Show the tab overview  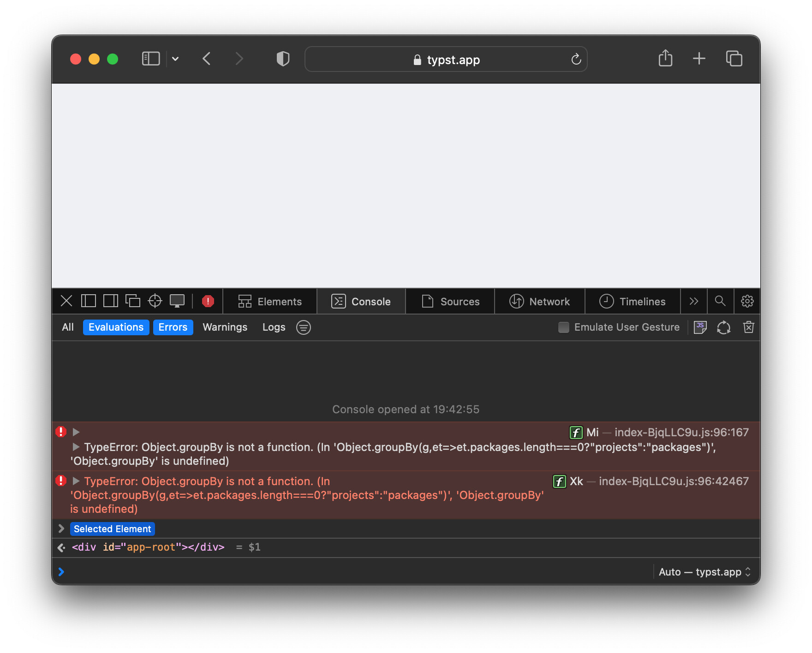point(734,59)
